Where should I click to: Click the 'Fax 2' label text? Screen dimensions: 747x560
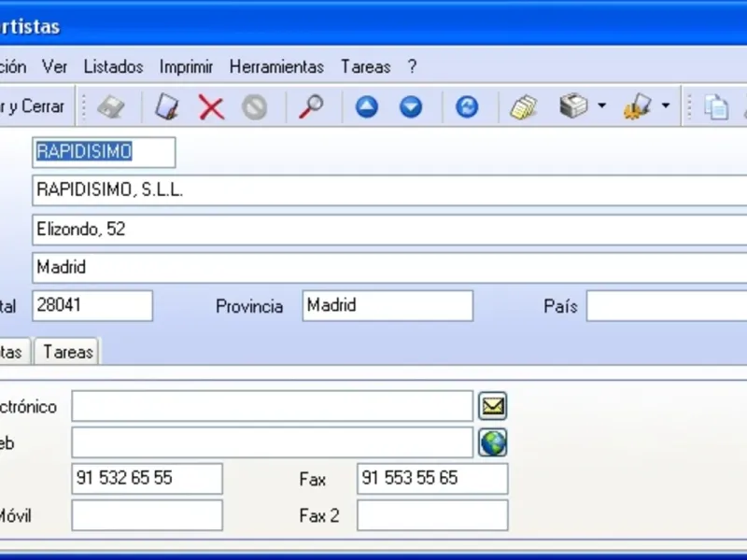coord(319,516)
